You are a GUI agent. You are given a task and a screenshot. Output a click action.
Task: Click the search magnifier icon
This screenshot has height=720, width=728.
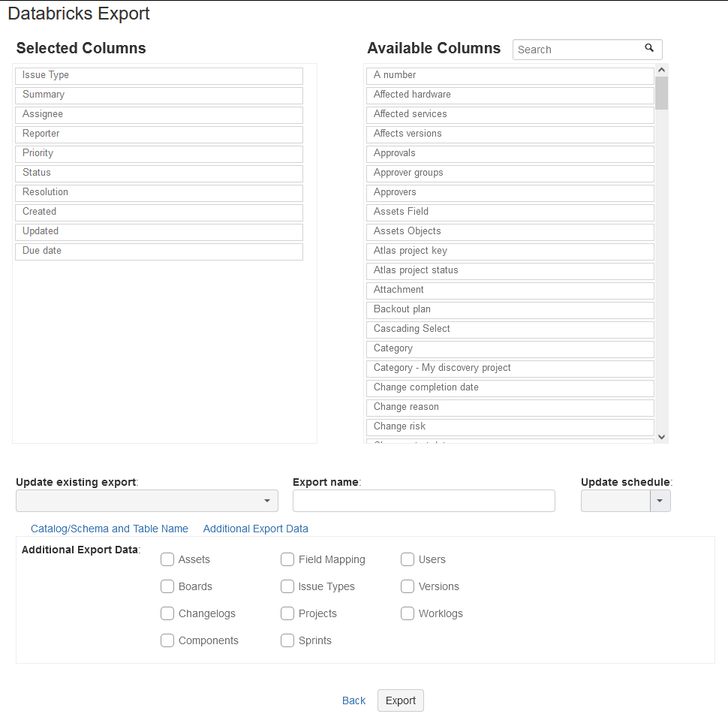pos(649,48)
